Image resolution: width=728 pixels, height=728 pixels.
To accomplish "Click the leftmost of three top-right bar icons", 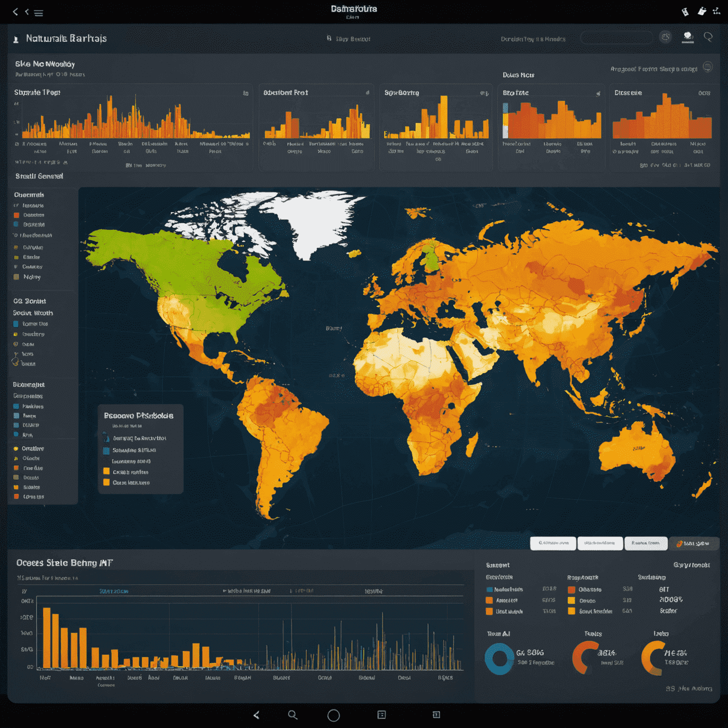I will tap(685, 12).
